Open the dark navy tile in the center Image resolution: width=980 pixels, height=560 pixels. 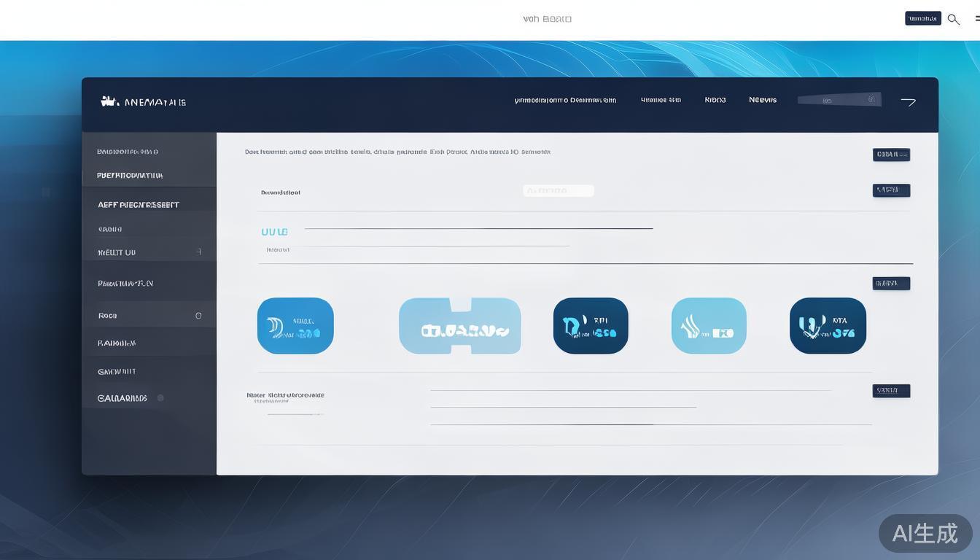(x=591, y=326)
